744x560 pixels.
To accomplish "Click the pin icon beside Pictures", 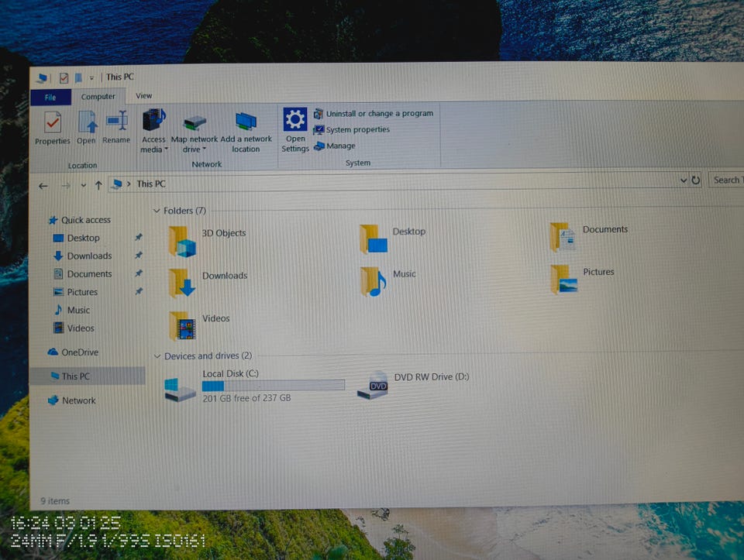I will pos(139,291).
